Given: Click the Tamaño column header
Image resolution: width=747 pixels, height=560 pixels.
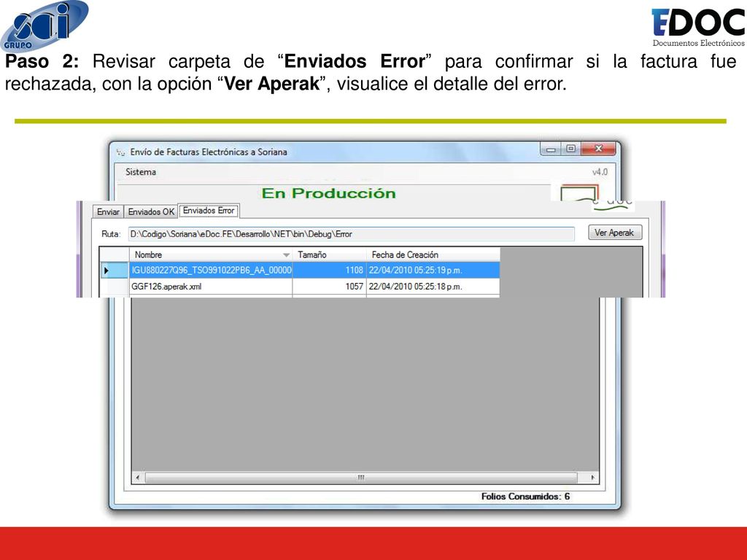Looking at the screenshot, I should pyautogui.click(x=329, y=254).
